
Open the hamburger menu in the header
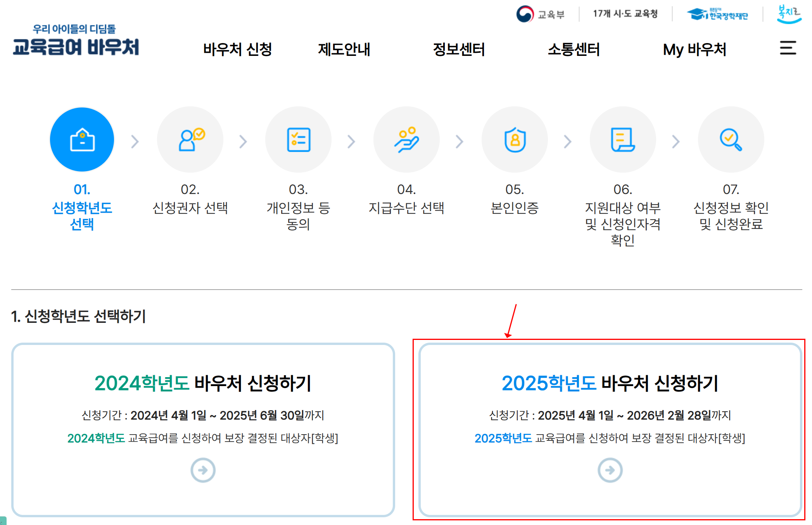788,49
